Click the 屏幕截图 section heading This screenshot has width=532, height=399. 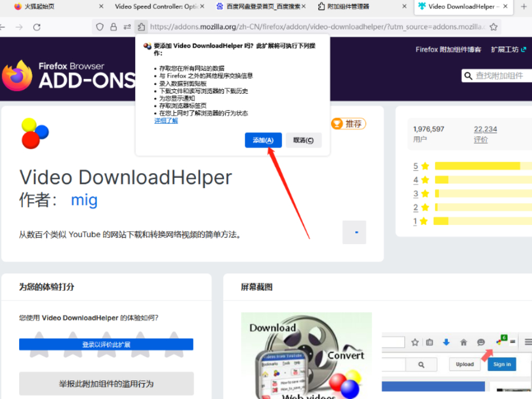[x=256, y=287]
